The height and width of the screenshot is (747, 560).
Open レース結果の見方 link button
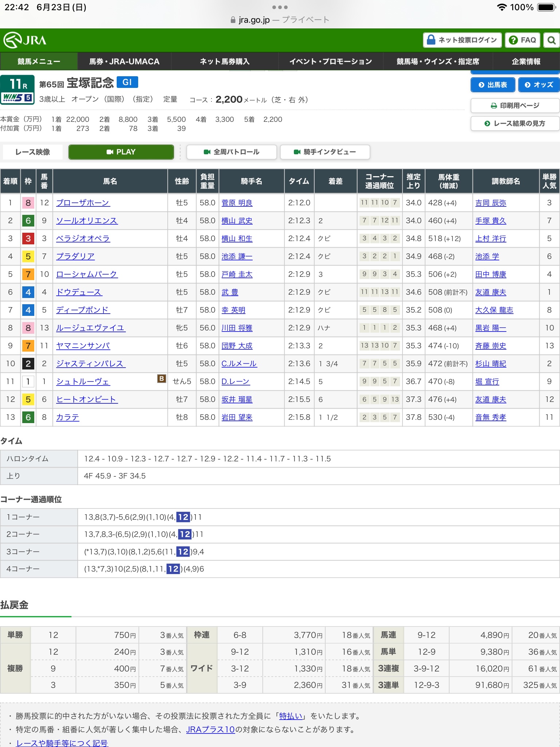tap(515, 123)
